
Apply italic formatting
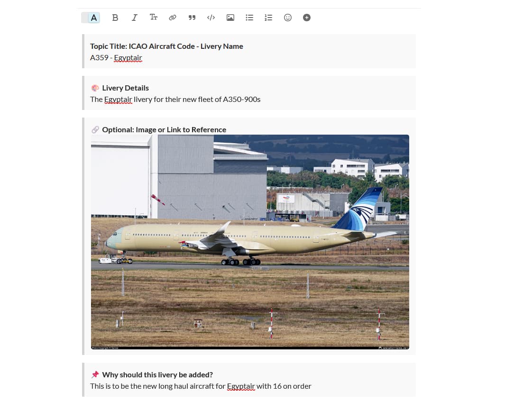click(x=134, y=18)
